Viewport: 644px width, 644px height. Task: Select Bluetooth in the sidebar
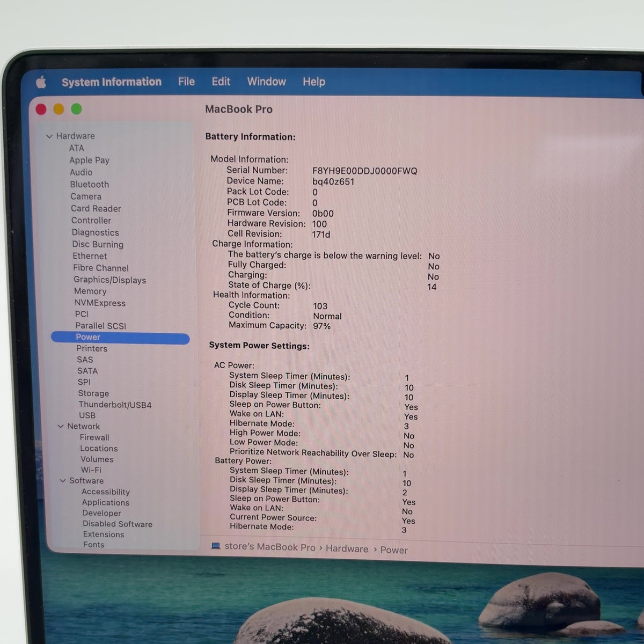pos(89,185)
